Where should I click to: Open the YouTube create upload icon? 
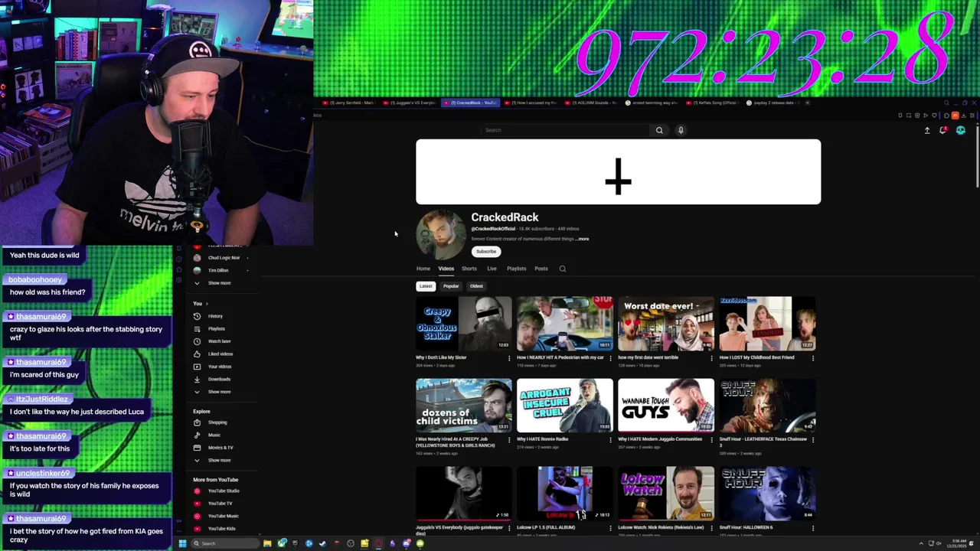pos(927,131)
